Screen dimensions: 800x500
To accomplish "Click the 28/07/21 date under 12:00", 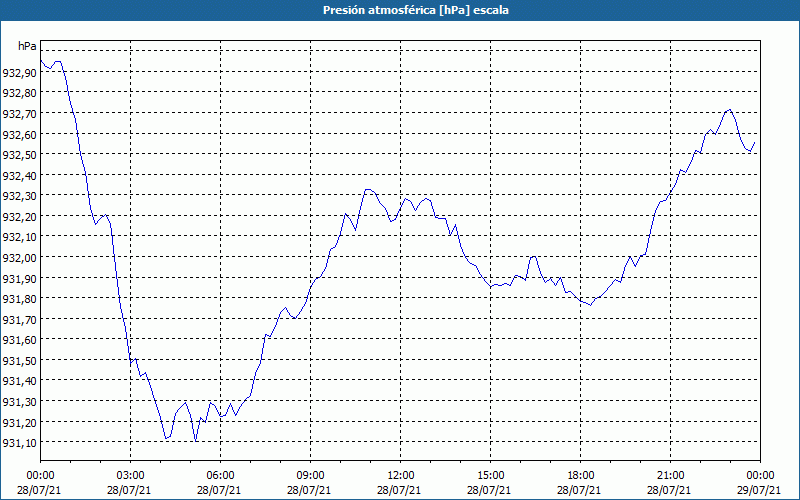I will point(399,490).
